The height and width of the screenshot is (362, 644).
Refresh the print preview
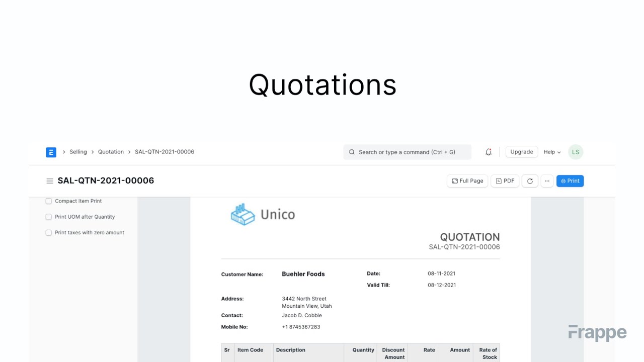pyautogui.click(x=530, y=181)
